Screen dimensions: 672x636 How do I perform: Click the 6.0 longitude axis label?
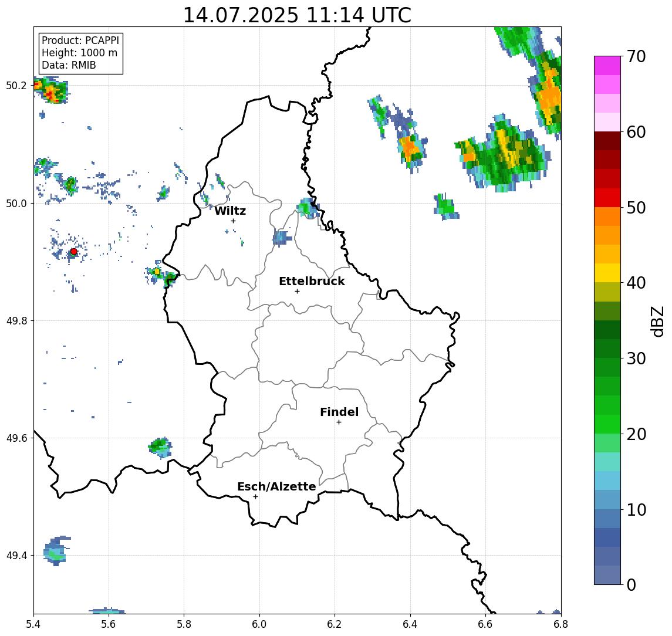pos(260,624)
